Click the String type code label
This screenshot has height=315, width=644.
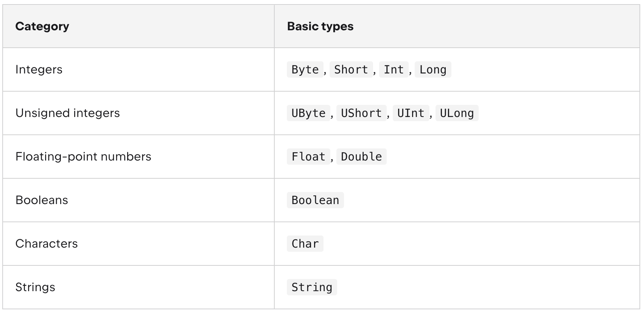tap(312, 287)
